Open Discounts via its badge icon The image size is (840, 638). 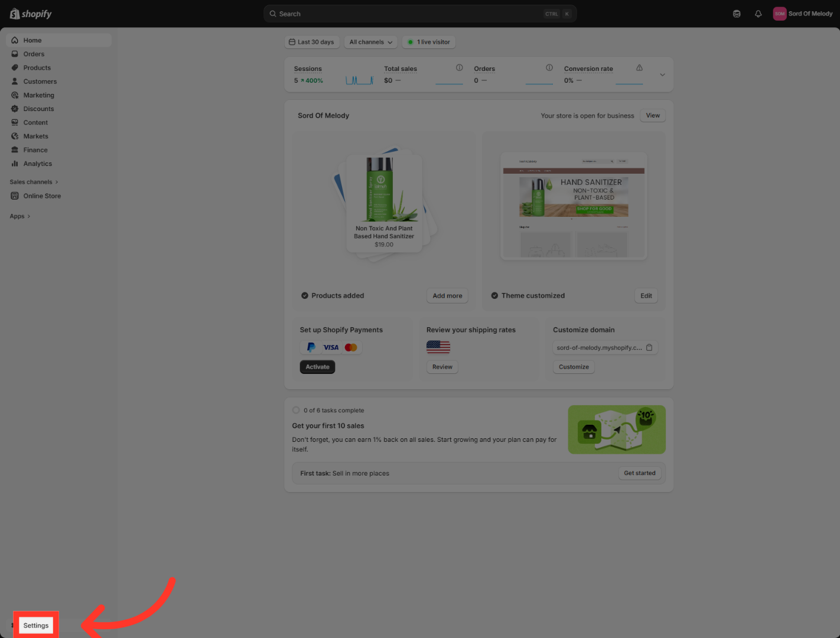click(15, 109)
